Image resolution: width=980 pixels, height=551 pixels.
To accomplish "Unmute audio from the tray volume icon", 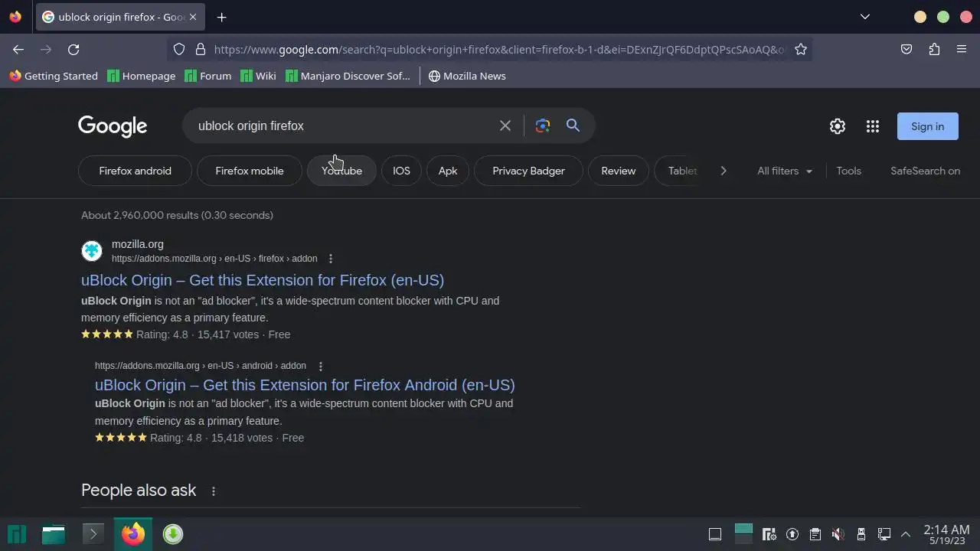I will tap(838, 534).
